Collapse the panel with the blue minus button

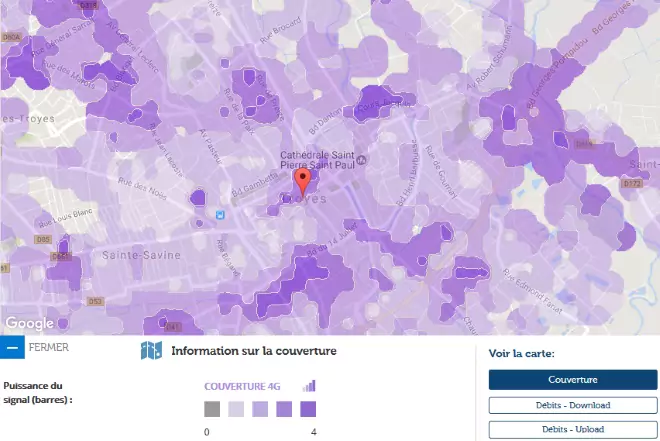tap(12, 347)
